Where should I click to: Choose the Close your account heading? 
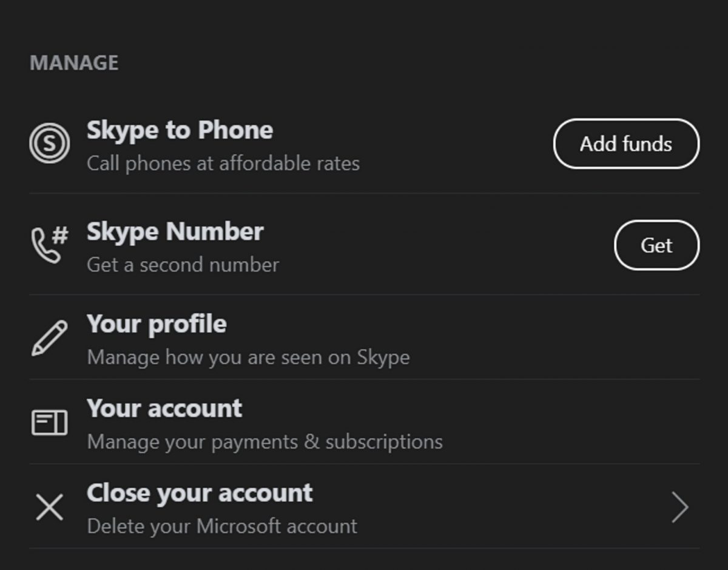coord(200,493)
